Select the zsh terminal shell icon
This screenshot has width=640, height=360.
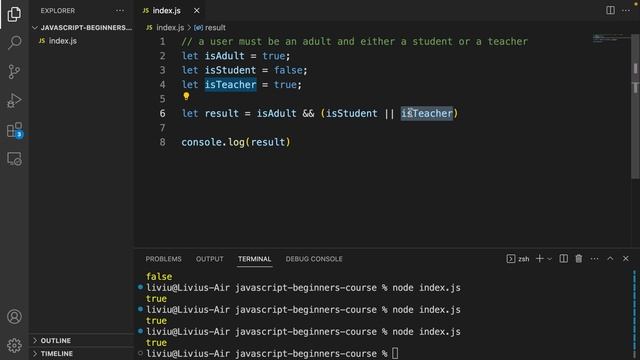[511, 259]
